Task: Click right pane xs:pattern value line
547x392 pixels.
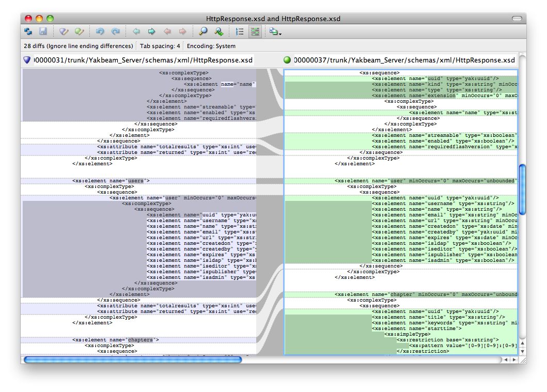Action: click(x=463, y=346)
